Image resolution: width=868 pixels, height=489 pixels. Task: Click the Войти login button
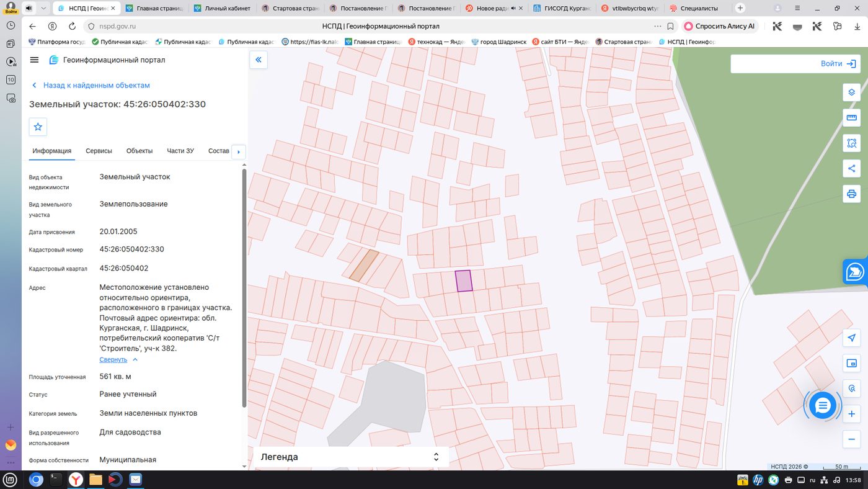tap(795, 63)
